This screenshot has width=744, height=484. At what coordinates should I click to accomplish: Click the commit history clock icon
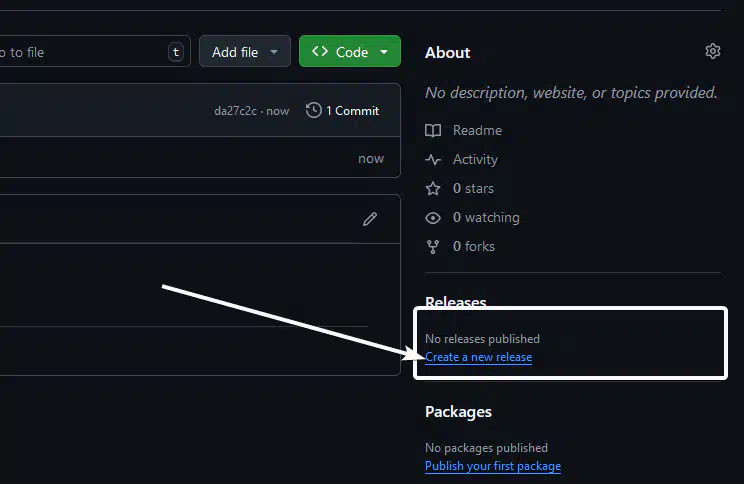coord(313,111)
